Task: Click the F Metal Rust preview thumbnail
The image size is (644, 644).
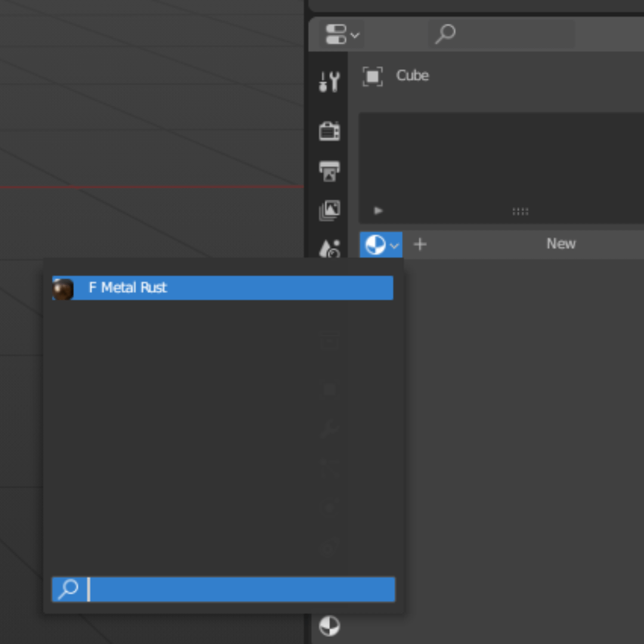Action: (x=63, y=289)
